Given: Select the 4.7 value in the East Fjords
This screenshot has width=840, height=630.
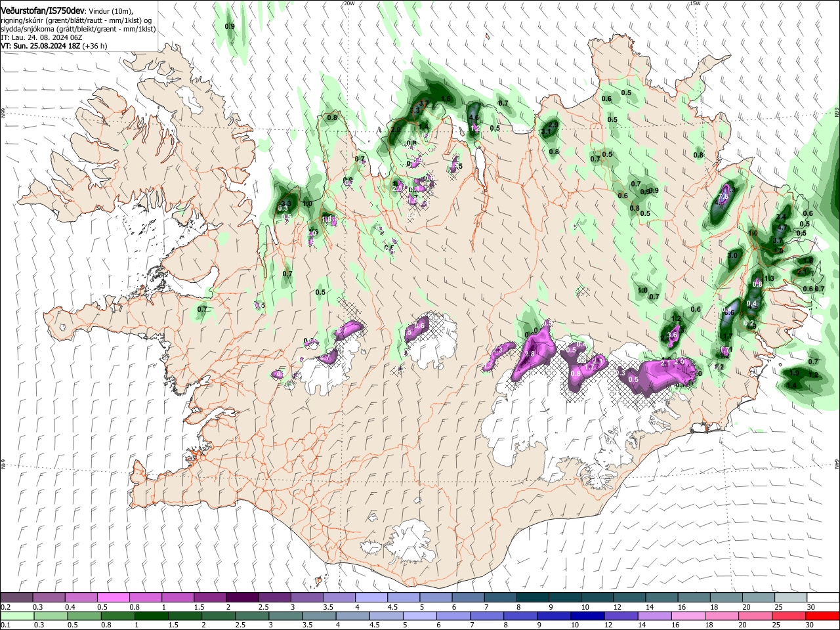Looking at the screenshot, I should tap(781, 228).
